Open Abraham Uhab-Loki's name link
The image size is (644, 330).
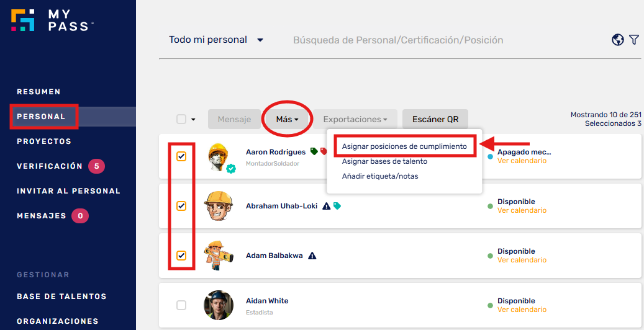click(x=281, y=206)
